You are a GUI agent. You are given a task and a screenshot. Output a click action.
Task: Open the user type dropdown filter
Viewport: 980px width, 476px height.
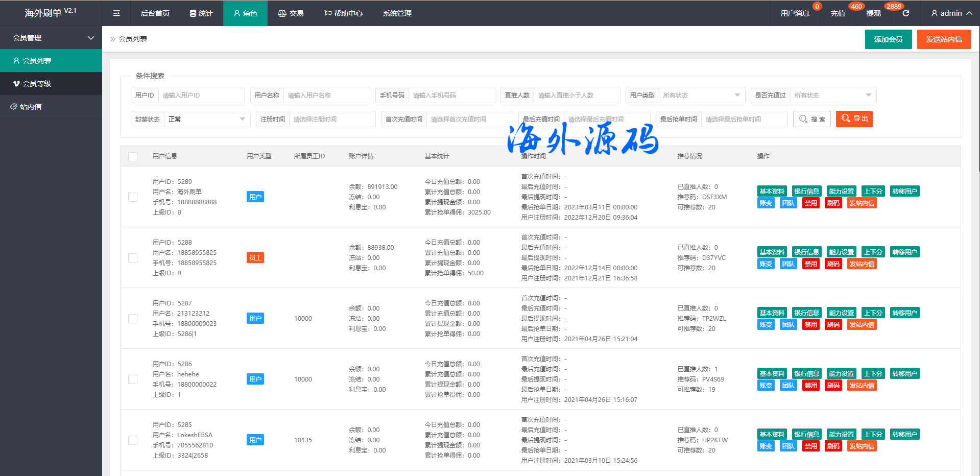click(701, 96)
